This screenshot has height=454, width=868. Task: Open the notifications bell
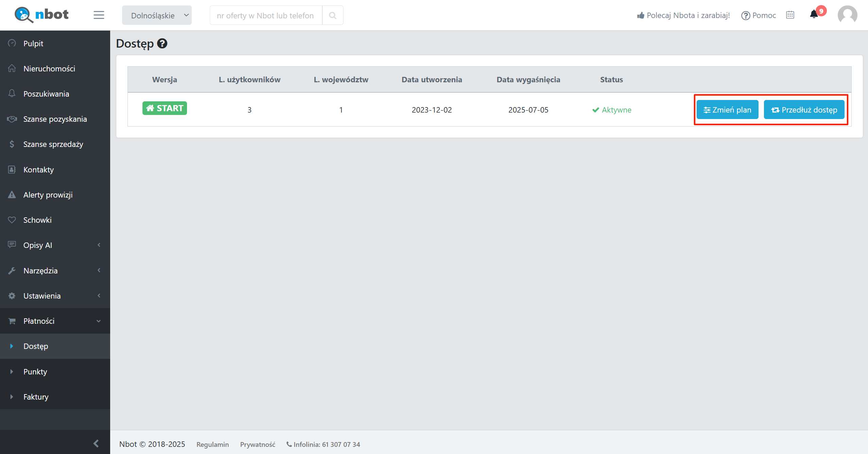coord(814,14)
